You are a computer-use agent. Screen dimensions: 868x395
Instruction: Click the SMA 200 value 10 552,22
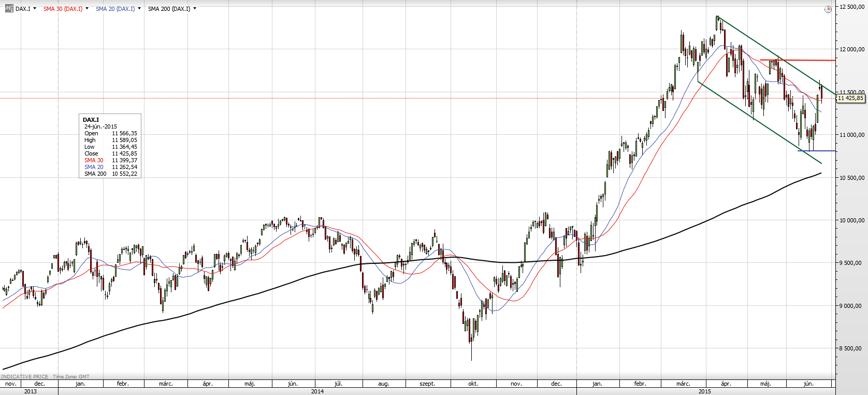[124, 174]
